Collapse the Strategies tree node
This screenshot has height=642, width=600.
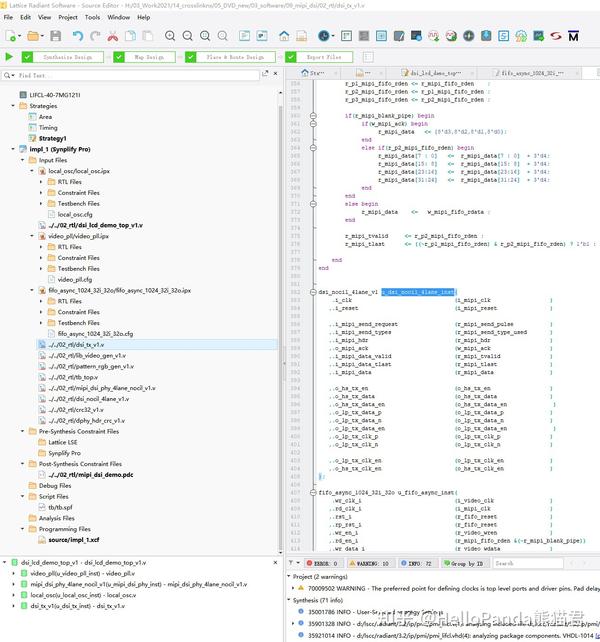[13, 106]
